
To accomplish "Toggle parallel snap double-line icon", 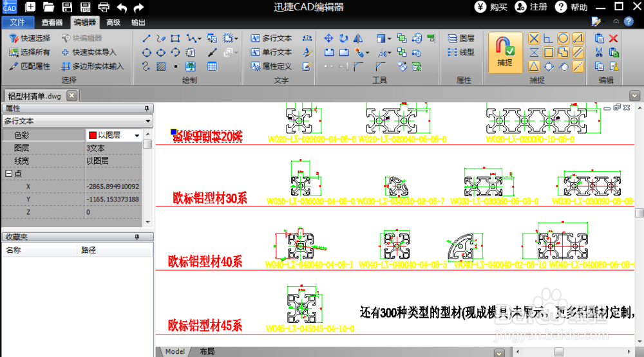I will (578, 53).
